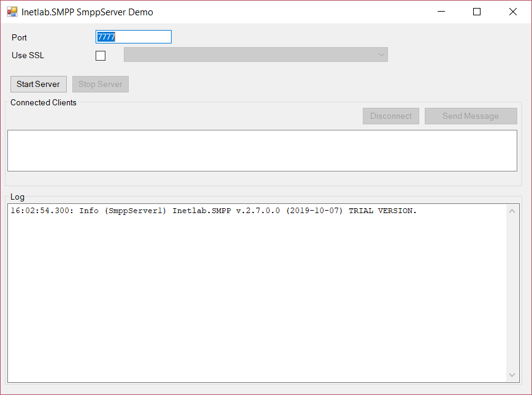Close the SmppServer Demo window
The image size is (532, 395).
coord(513,12)
